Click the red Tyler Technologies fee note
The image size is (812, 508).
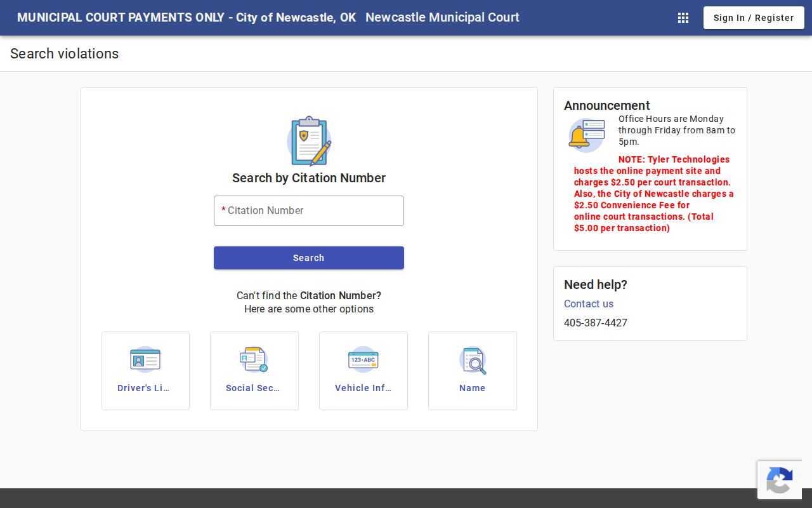654,194
